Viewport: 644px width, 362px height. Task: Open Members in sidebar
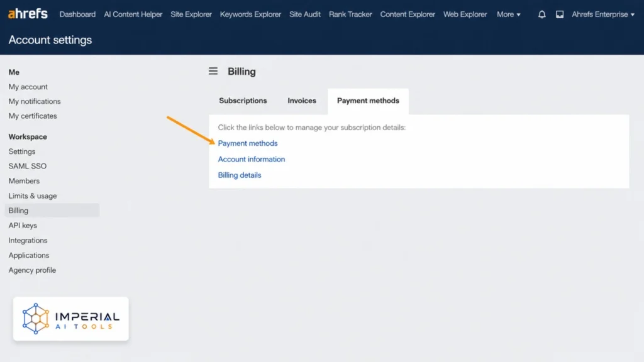[x=25, y=181]
